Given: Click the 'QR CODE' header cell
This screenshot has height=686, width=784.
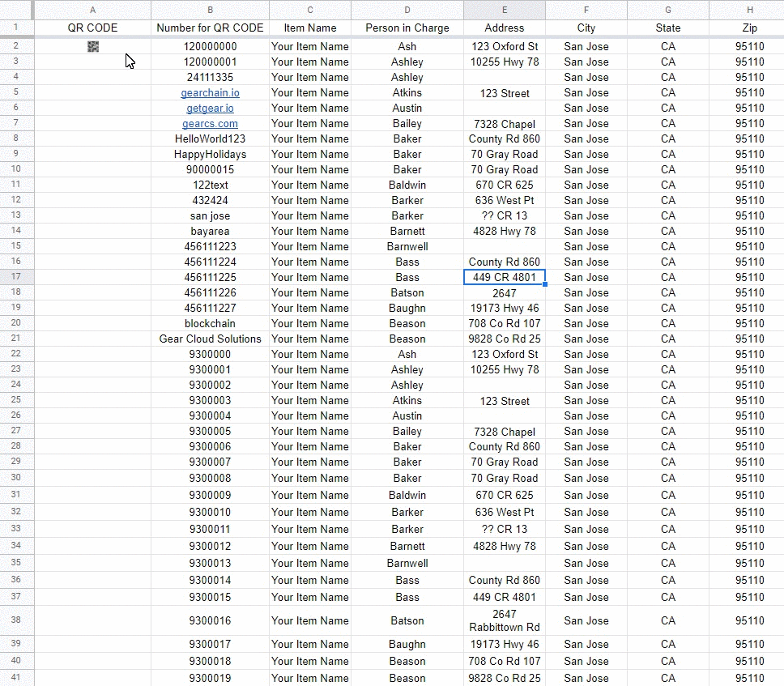Looking at the screenshot, I should pyautogui.click(x=92, y=28).
